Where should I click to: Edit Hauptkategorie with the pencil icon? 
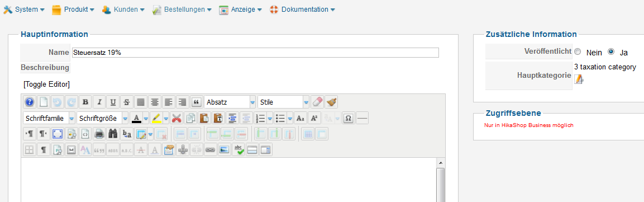579,79
